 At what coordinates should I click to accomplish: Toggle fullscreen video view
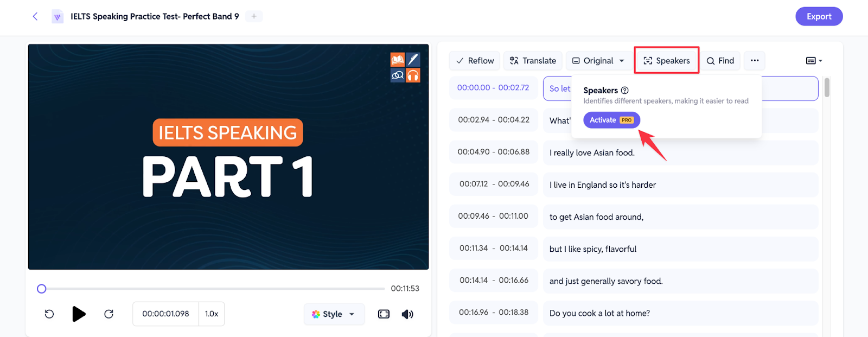(x=384, y=314)
